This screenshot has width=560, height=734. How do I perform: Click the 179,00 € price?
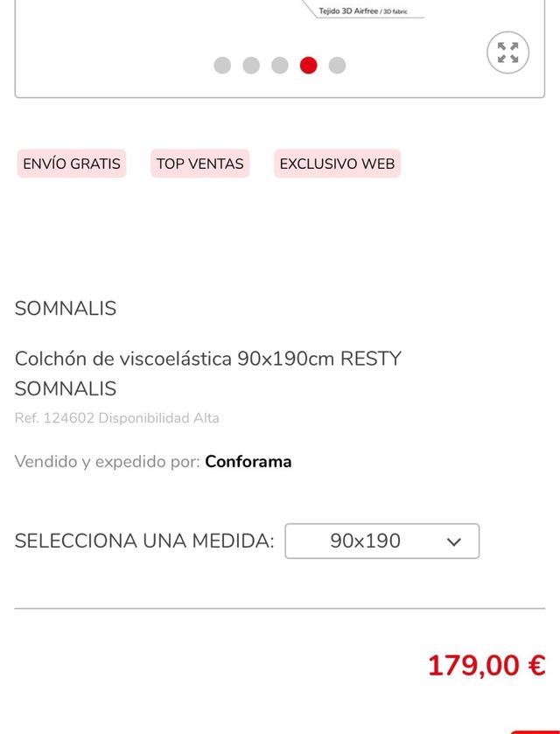click(486, 666)
